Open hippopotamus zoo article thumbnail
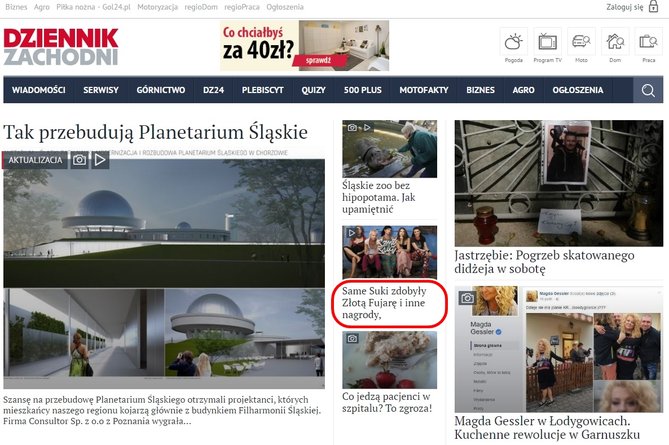Screen dimensions: 669x445 pos(390,149)
